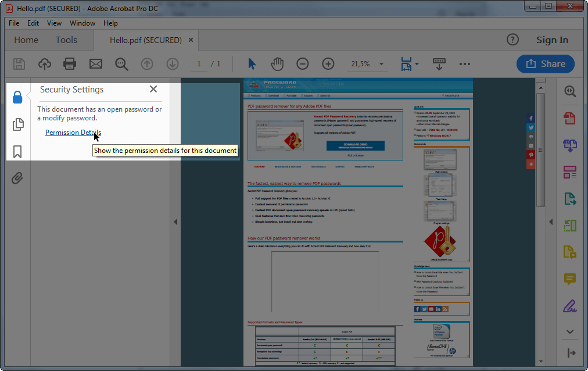Switch to the Tools tab

tap(66, 40)
